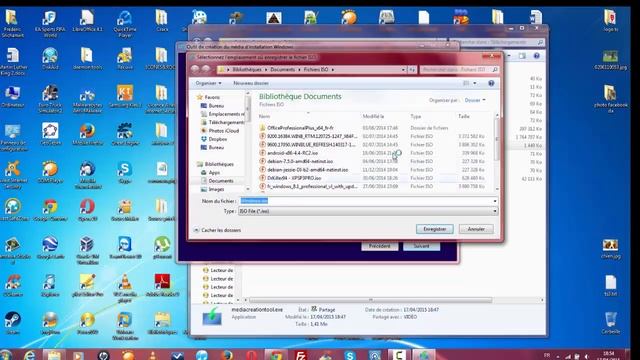Screen dimensions: 640x360
Task: Open the QuickTime Player desktop icon
Action: click(125, 23)
